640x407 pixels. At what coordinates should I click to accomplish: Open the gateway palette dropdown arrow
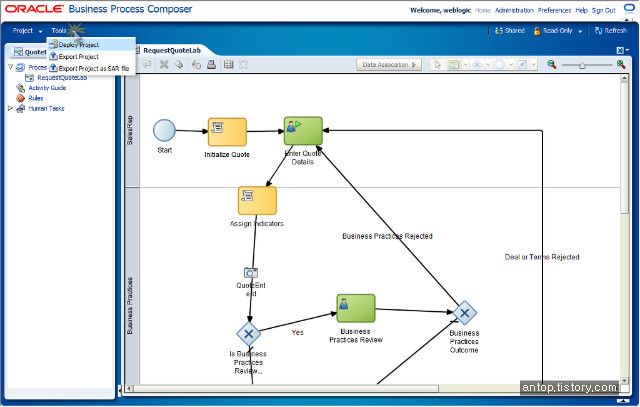click(x=488, y=64)
